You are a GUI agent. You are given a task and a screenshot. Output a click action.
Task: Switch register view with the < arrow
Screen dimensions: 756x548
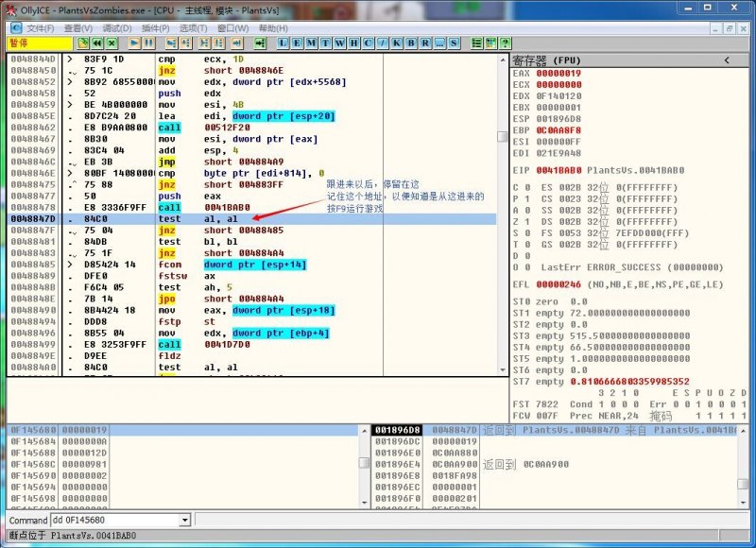[727, 60]
